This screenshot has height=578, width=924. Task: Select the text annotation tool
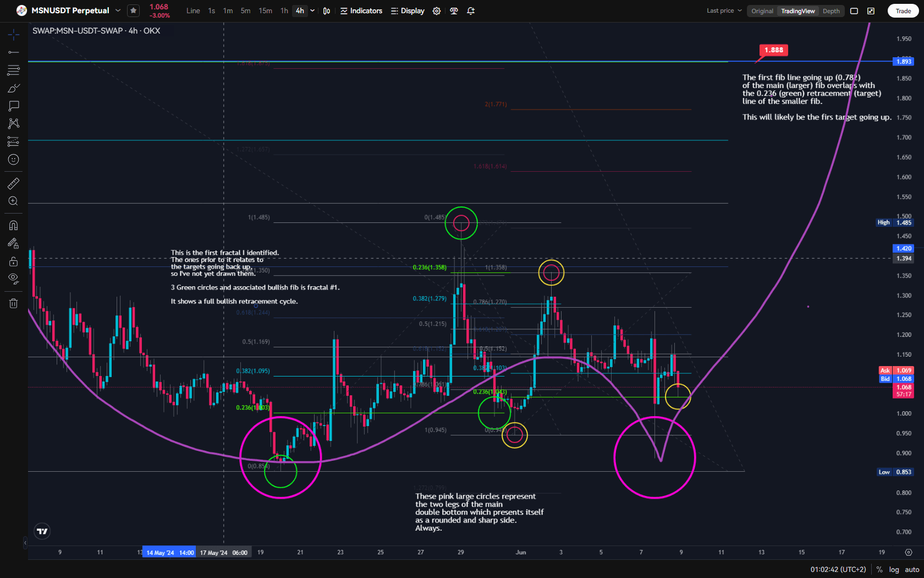coord(14,106)
